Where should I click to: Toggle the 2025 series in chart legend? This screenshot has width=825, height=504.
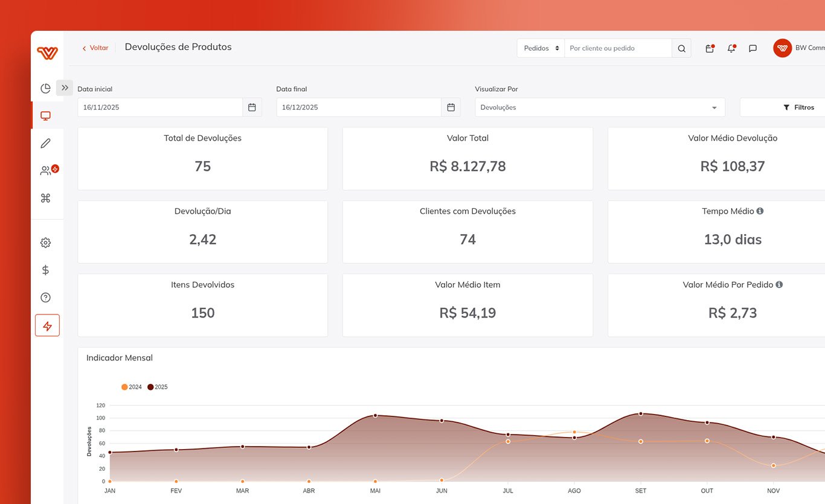pos(158,387)
